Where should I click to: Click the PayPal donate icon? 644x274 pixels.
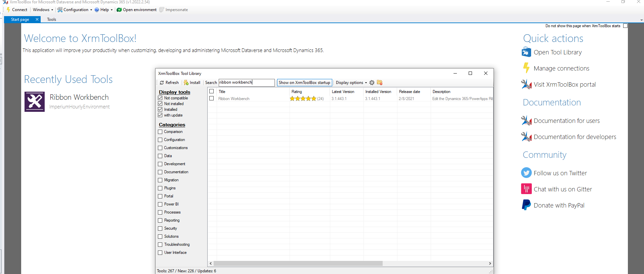pos(526,205)
